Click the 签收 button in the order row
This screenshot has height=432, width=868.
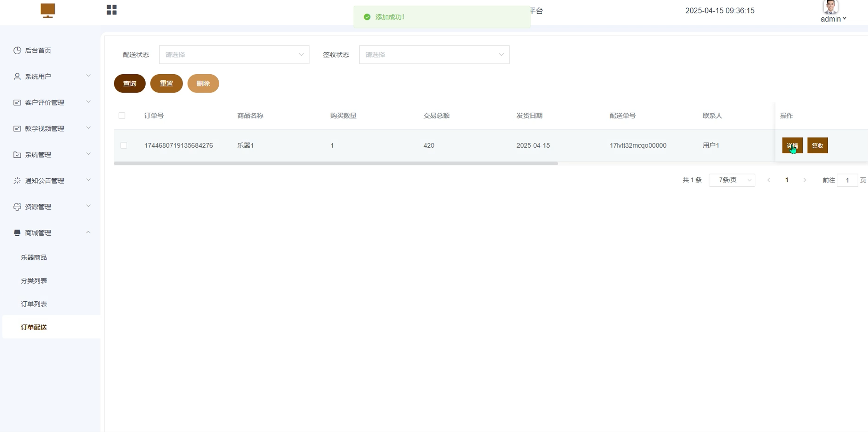pos(817,145)
